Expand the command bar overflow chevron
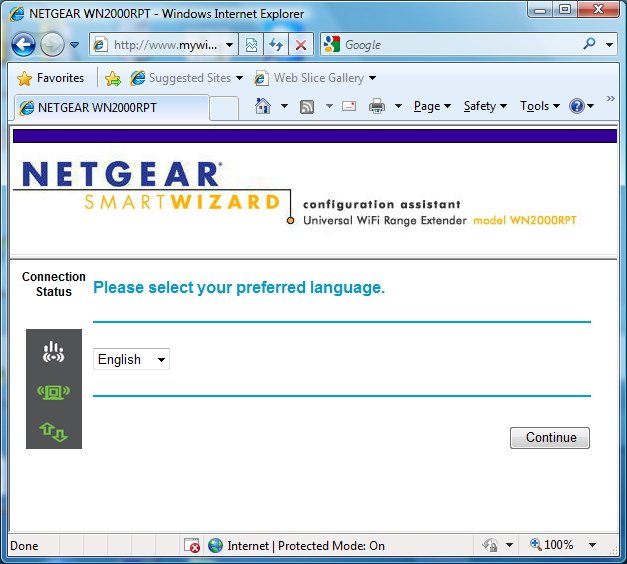627x564 pixels. (x=610, y=98)
